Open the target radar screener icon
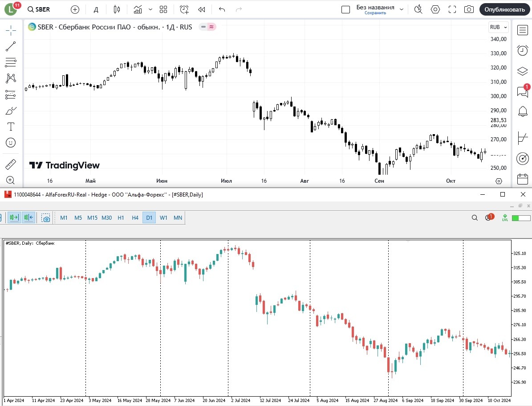Image resolution: width=532 pixels, height=406 pixels. tap(523, 159)
